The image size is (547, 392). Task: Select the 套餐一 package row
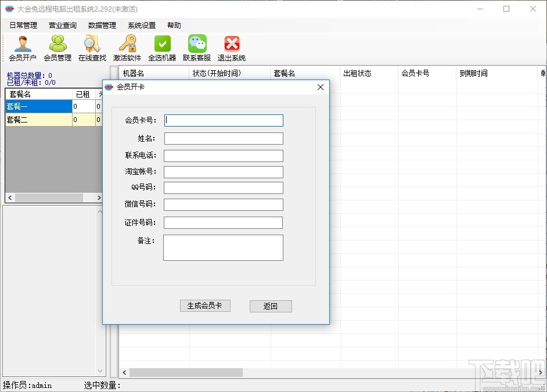[x=38, y=106]
